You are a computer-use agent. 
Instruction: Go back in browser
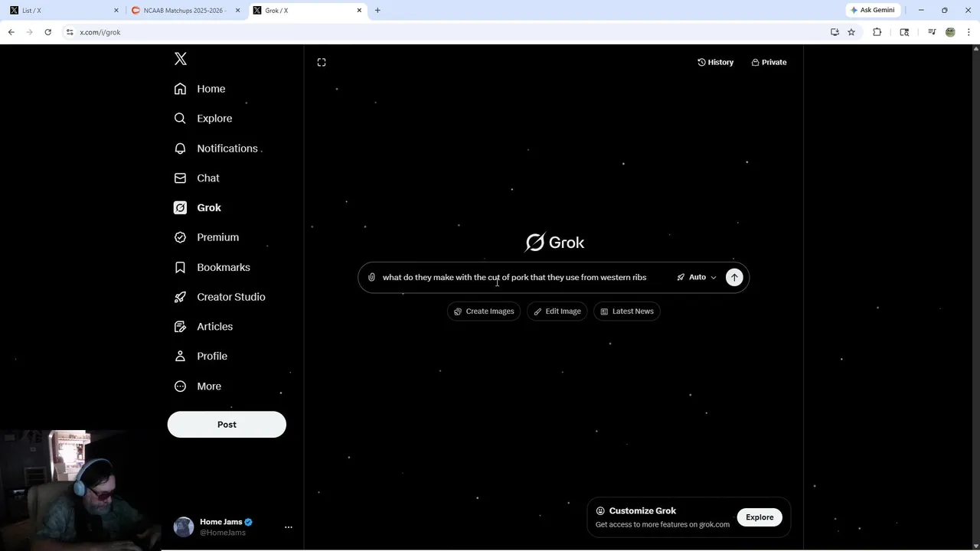pos(11,32)
